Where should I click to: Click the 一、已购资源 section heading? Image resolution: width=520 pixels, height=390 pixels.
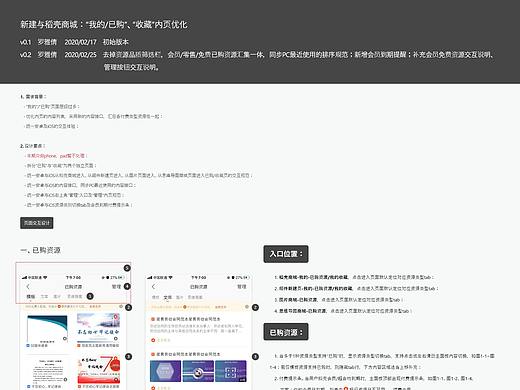(x=40, y=250)
